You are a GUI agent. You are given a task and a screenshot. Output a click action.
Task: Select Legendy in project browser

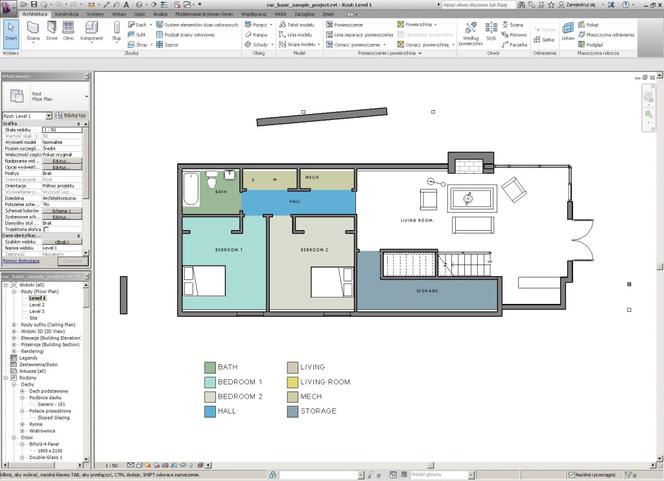pyautogui.click(x=28, y=358)
